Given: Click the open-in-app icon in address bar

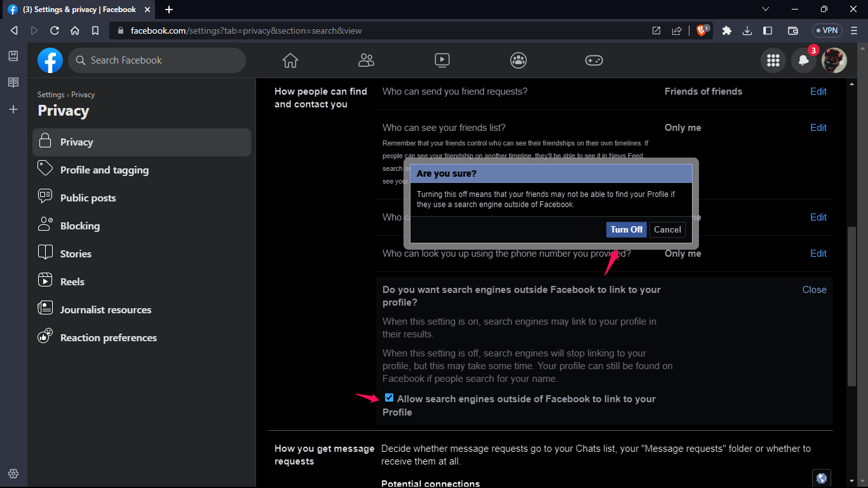Looking at the screenshot, I should point(656,30).
